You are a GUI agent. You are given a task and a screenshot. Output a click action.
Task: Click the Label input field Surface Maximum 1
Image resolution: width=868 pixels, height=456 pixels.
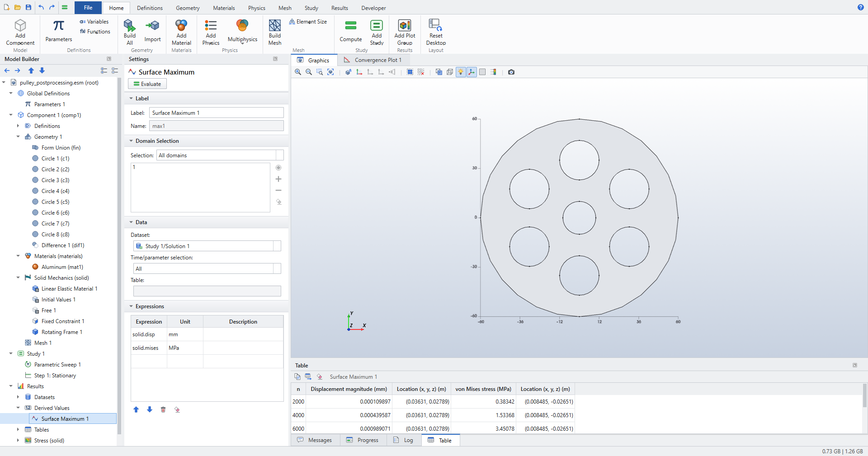217,113
